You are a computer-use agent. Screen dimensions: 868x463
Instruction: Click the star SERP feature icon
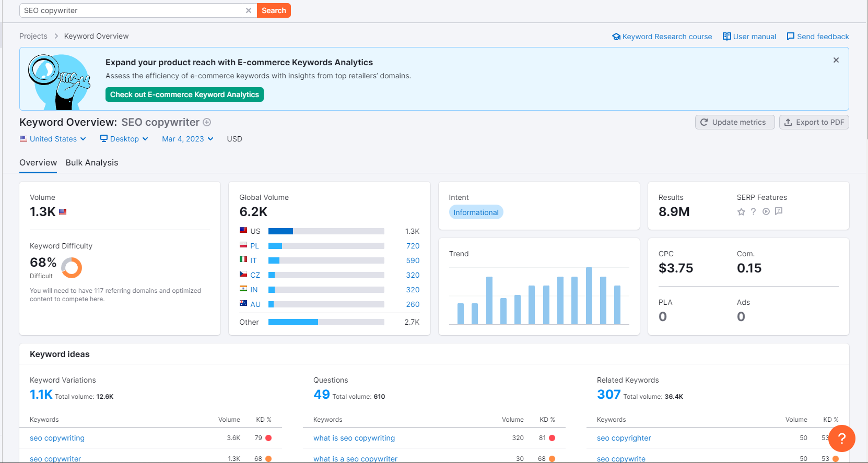[741, 211]
